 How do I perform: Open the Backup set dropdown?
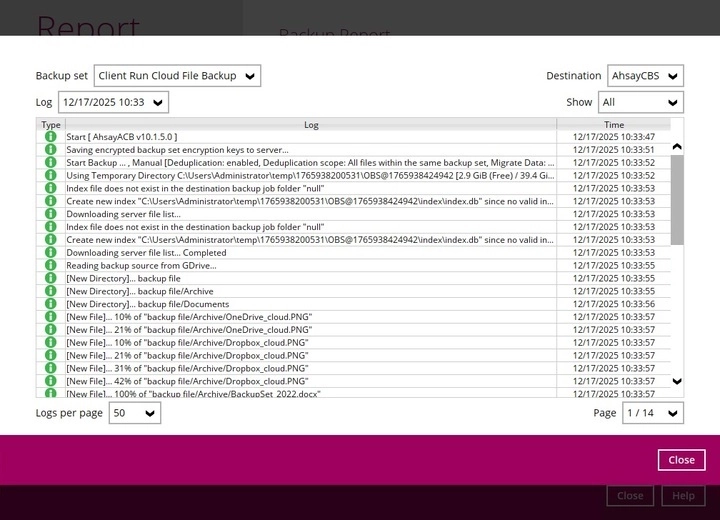click(177, 76)
